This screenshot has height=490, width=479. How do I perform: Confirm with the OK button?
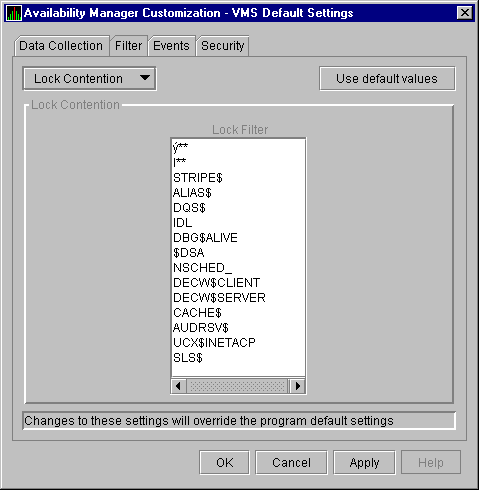pos(224,462)
